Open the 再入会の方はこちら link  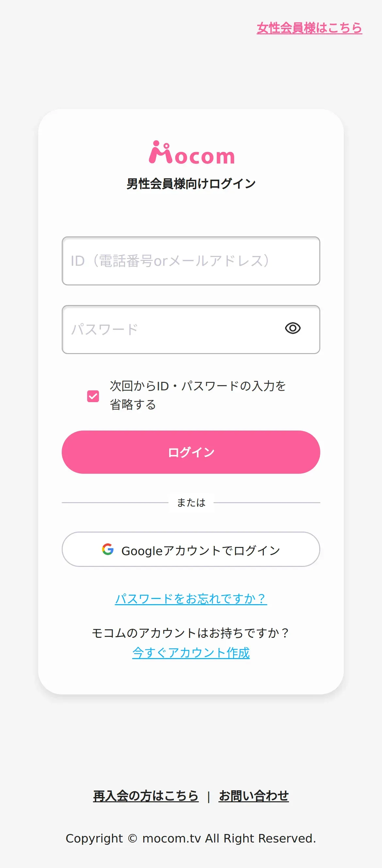146,795
